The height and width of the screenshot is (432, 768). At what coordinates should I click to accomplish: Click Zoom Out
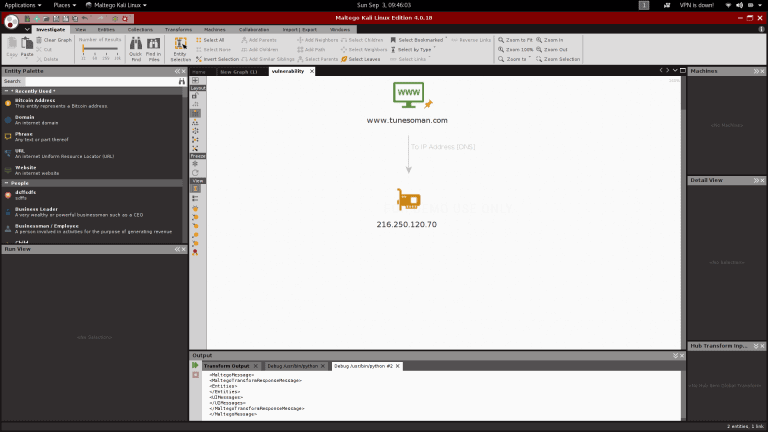552,49
